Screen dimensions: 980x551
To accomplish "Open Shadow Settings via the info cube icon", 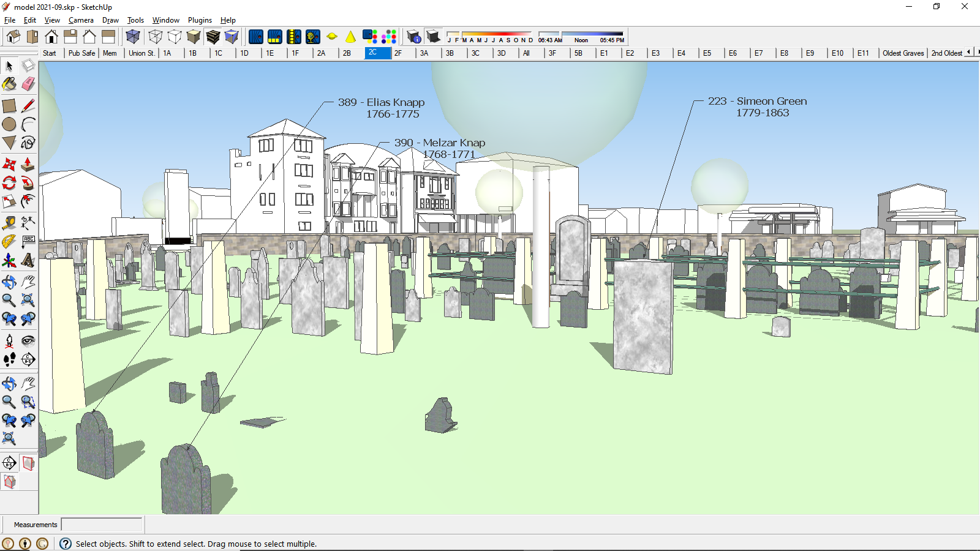I will coord(413,37).
